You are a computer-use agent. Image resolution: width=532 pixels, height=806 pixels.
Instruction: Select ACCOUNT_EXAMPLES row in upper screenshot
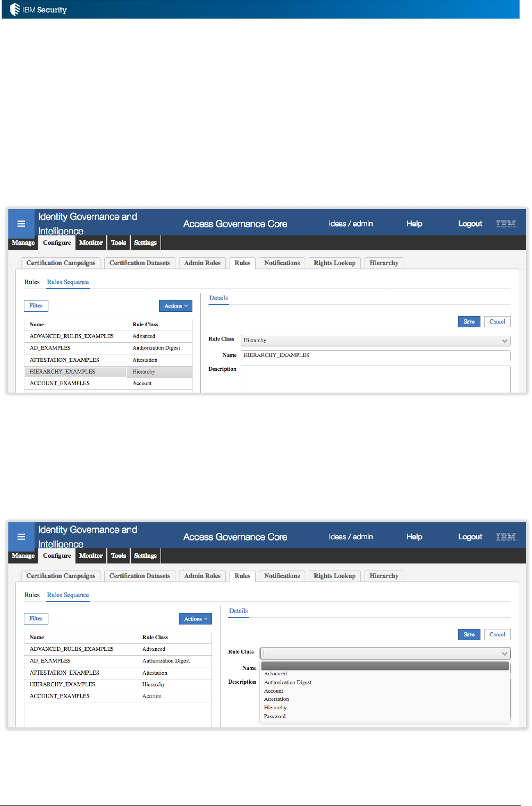pyautogui.click(x=108, y=384)
